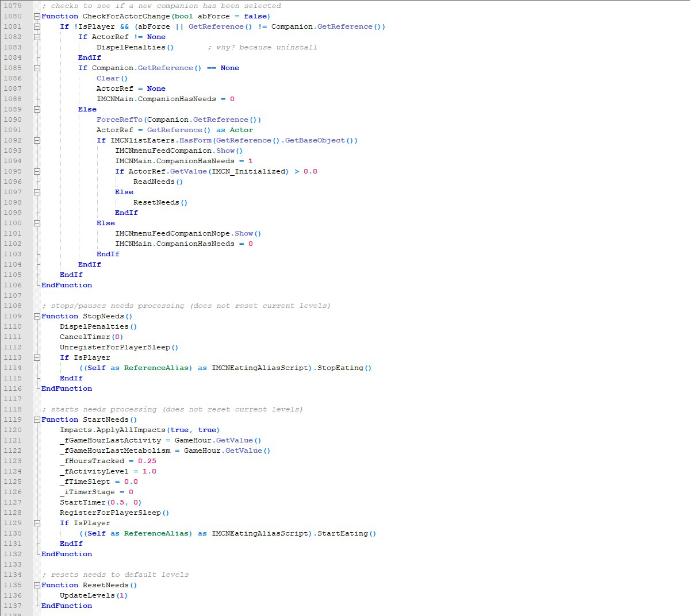Image resolution: width=690 pixels, height=616 pixels.
Task: Collapse the Else fold on line 1089
Action: (x=37, y=109)
